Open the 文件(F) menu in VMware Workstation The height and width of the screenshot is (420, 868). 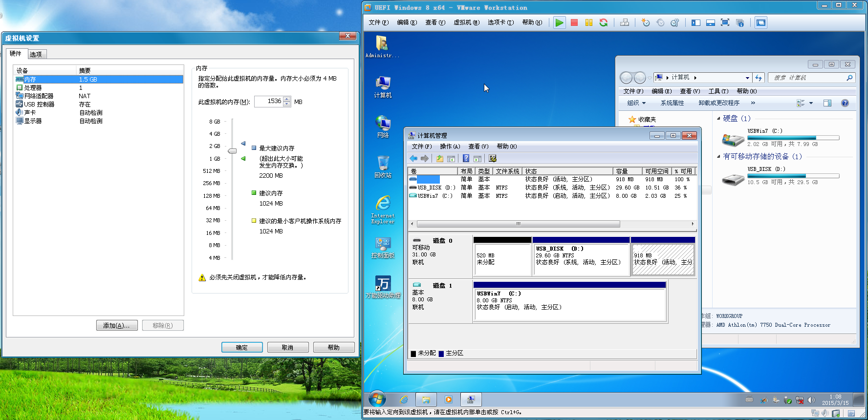click(379, 22)
